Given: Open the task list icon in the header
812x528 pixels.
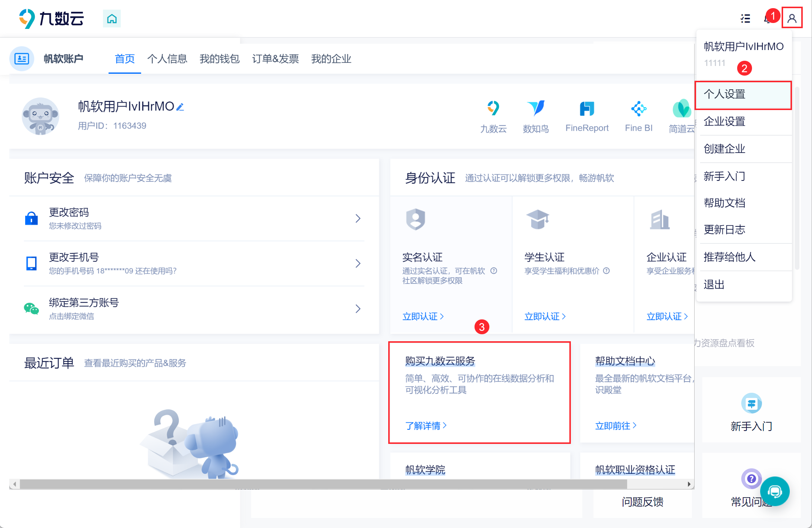Looking at the screenshot, I should [x=746, y=19].
